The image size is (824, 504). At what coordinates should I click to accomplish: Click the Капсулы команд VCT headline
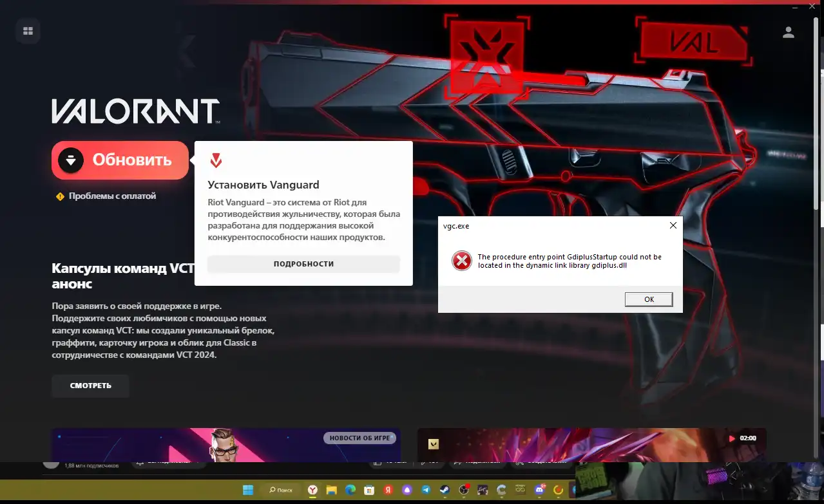tap(123, 276)
